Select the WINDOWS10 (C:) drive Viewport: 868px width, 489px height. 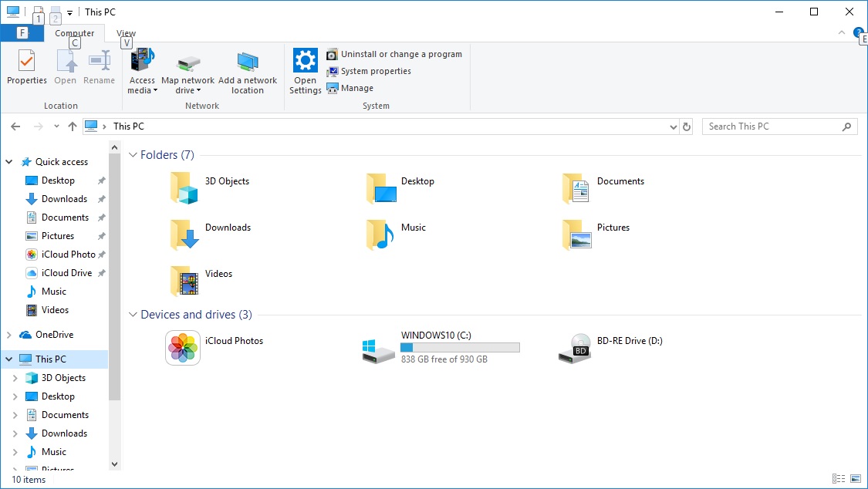point(379,349)
